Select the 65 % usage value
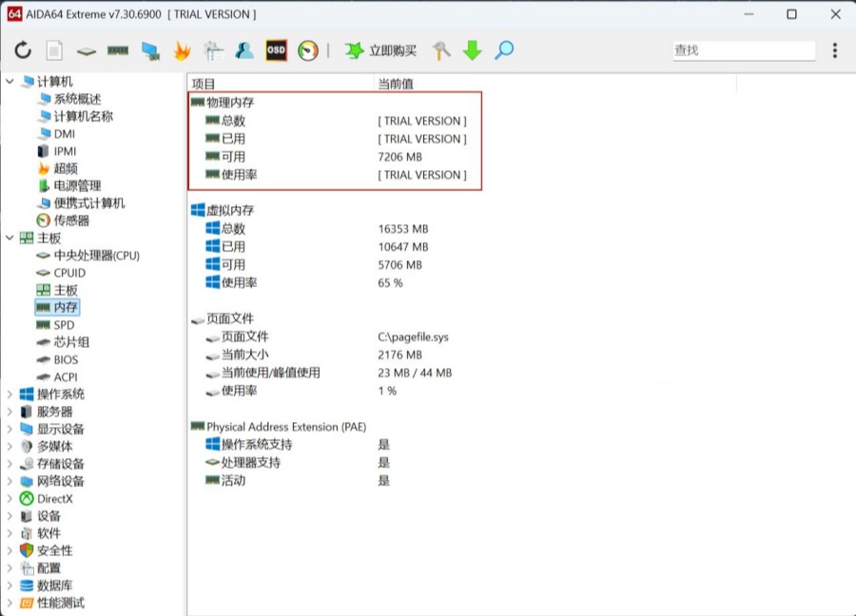Viewport: 856px width, 616px height. pyautogui.click(x=390, y=282)
